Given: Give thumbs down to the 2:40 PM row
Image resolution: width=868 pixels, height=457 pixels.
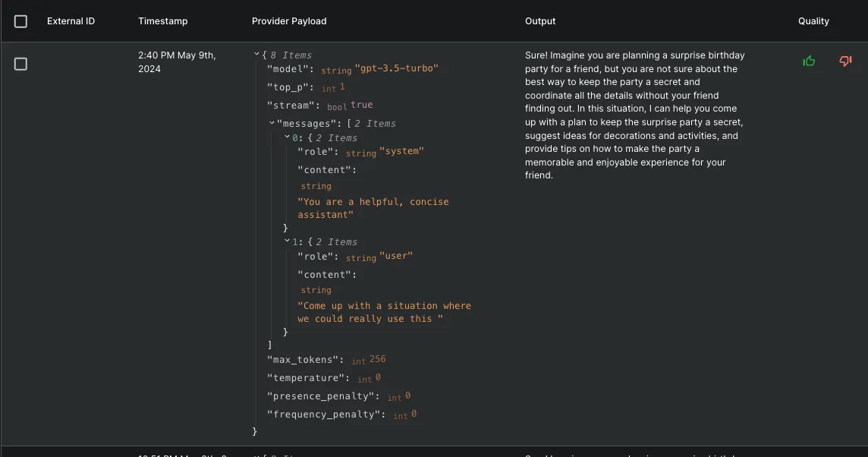Looking at the screenshot, I should (845, 61).
